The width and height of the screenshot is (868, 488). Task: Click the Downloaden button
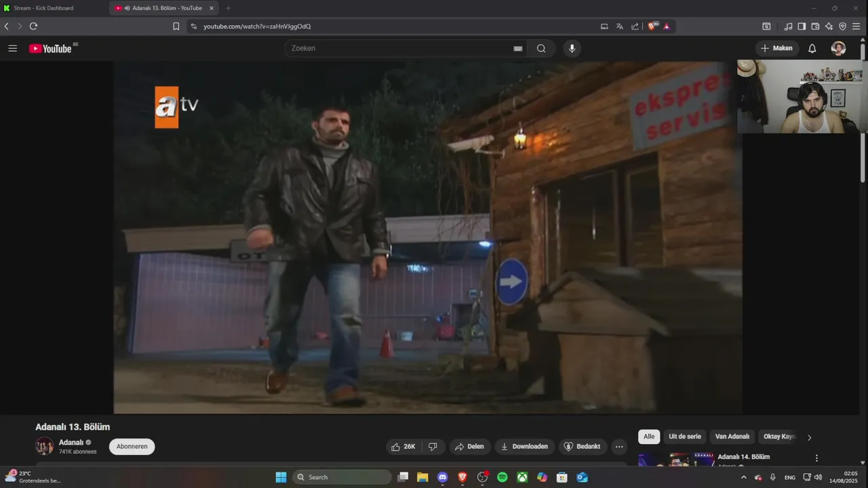[x=524, y=447]
